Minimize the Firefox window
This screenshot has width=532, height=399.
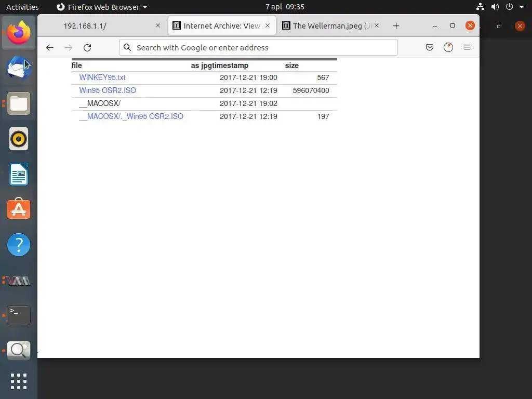click(x=435, y=26)
